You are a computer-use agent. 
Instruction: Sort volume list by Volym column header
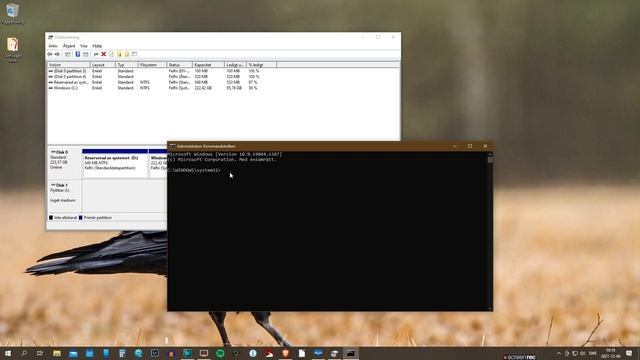click(x=69, y=65)
